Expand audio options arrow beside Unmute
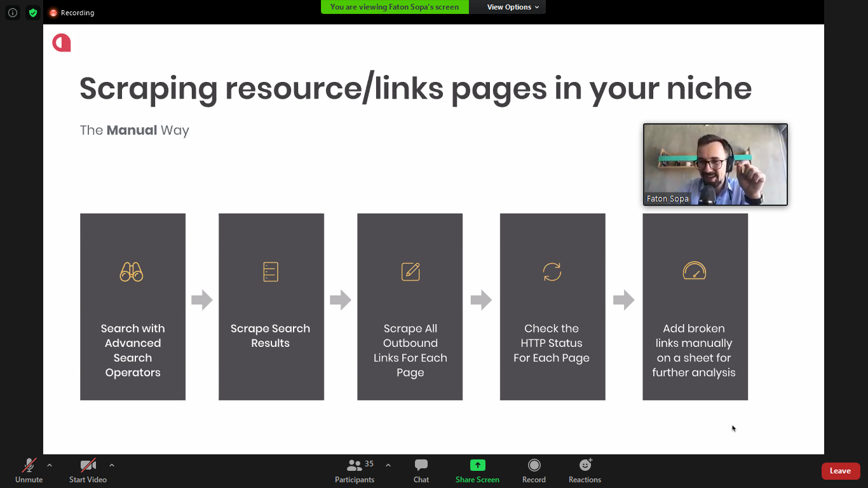The height and width of the screenshot is (488, 868). click(x=50, y=465)
